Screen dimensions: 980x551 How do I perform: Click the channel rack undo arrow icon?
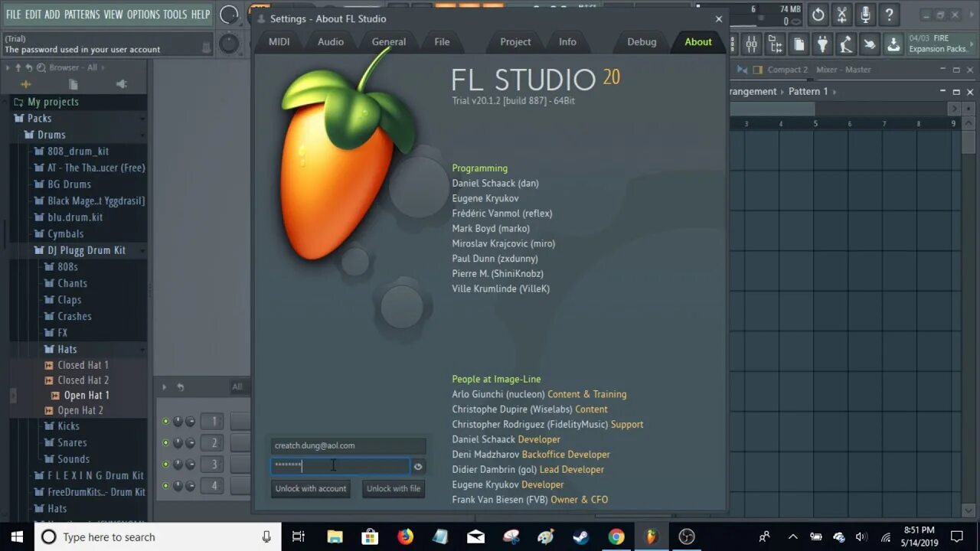180,387
